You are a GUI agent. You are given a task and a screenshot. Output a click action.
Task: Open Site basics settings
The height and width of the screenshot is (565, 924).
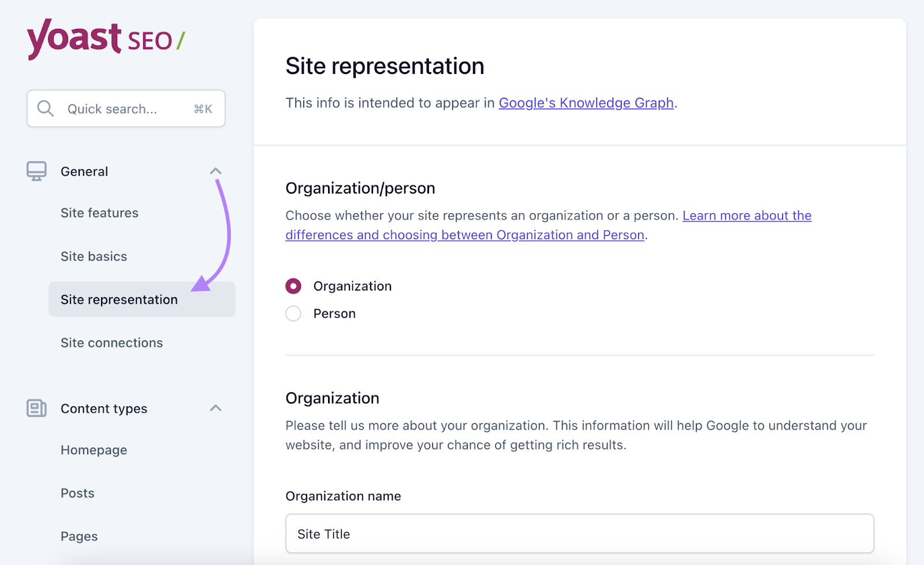[x=94, y=256]
